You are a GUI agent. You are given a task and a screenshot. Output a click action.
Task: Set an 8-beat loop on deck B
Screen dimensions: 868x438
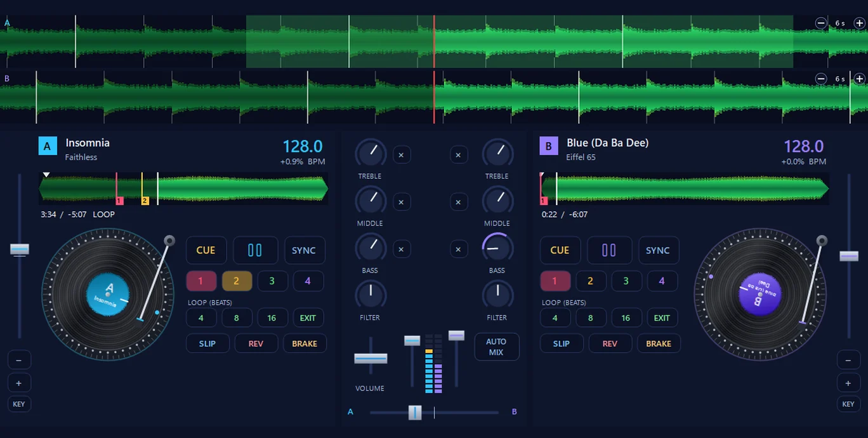[591, 318]
